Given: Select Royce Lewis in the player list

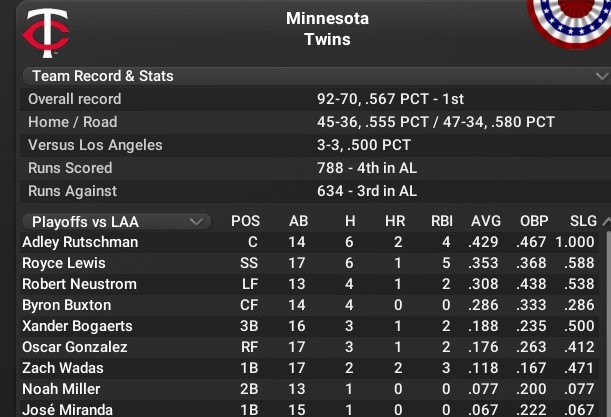Looking at the screenshot, I should pyautogui.click(x=65, y=263).
